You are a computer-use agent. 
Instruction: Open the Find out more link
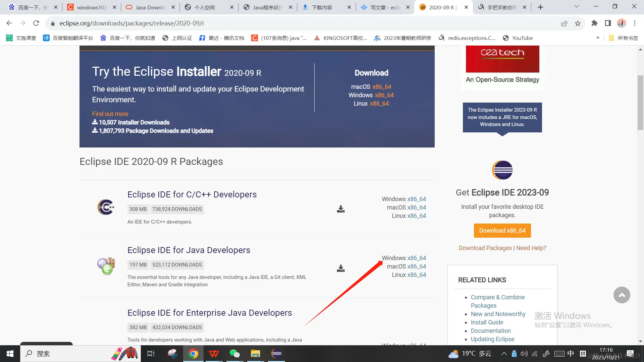click(110, 114)
